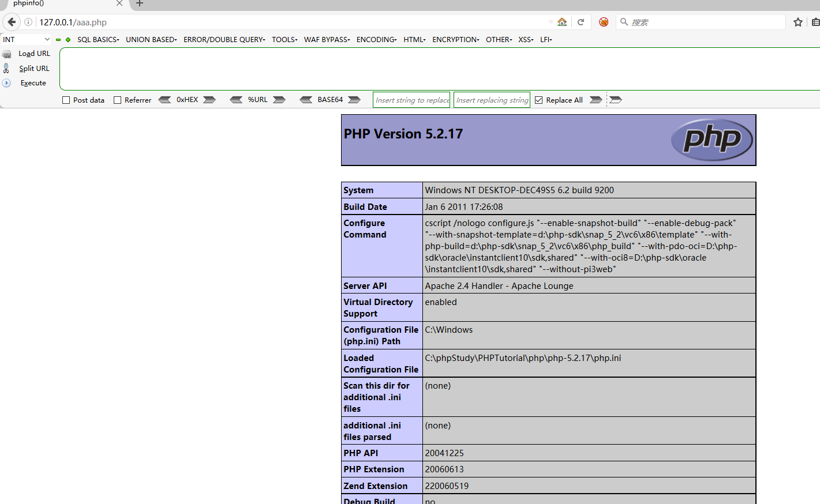Open the address bar history dropdown arrow
The image size is (820, 504).
coord(551,22)
